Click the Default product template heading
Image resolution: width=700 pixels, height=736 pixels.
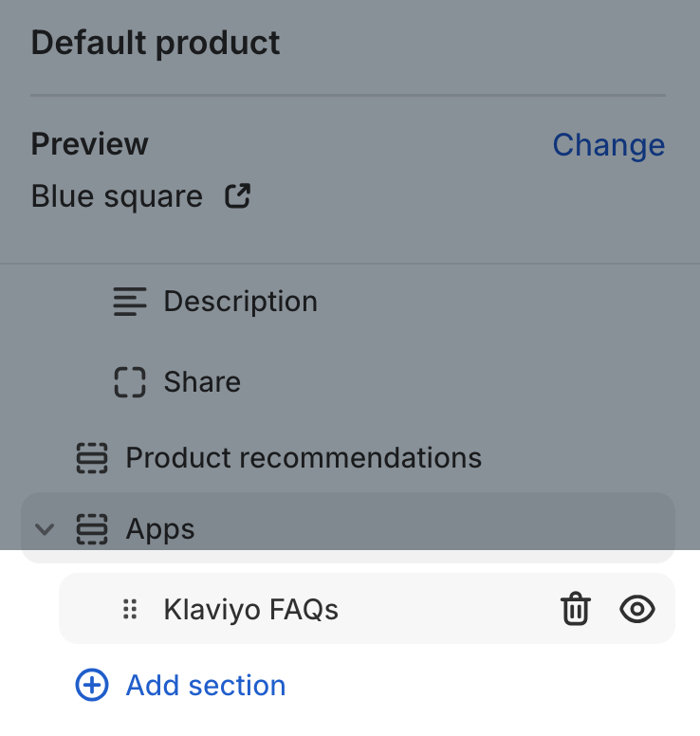point(156,44)
